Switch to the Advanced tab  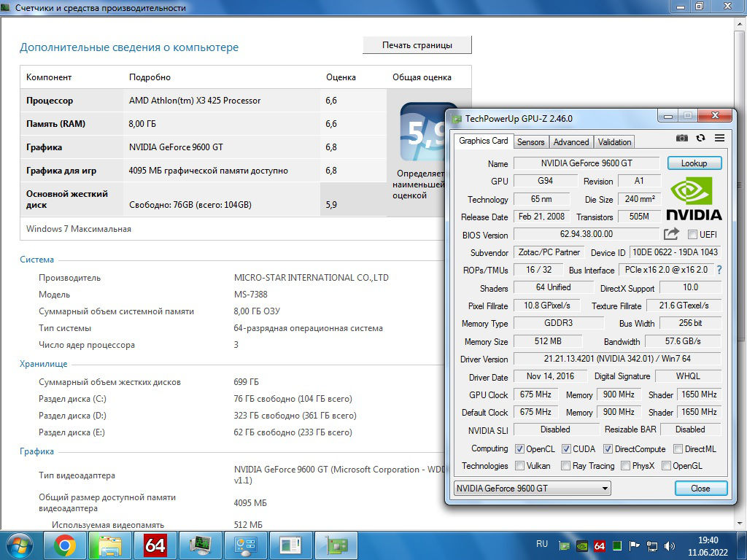pyautogui.click(x=571, y=142)
